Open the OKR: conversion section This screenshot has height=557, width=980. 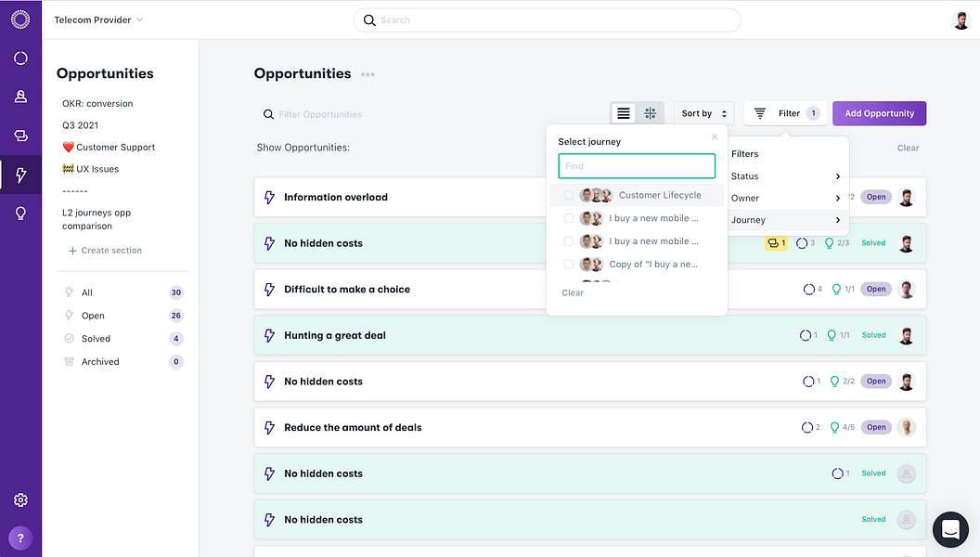click(97, 104)
